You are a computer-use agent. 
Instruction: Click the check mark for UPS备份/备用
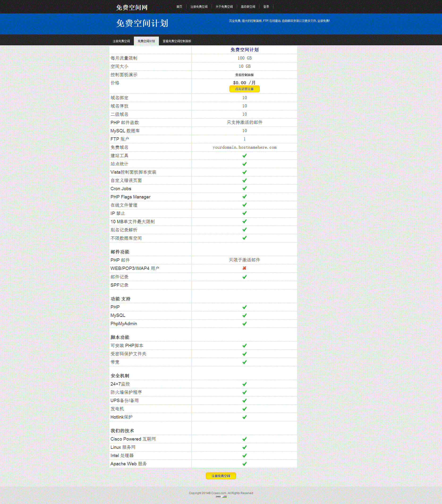tap(244, 400)
